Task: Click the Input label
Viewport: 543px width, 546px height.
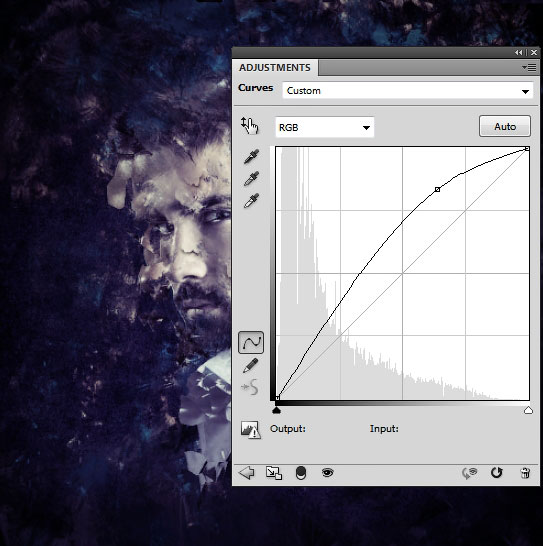Action: pos(384,429)
